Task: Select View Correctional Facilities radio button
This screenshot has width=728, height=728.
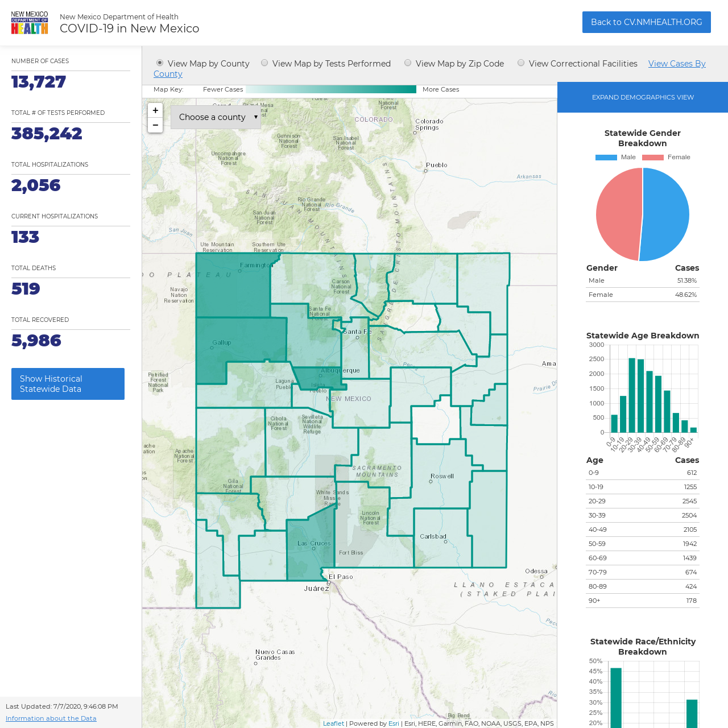Action: (521, 63)
